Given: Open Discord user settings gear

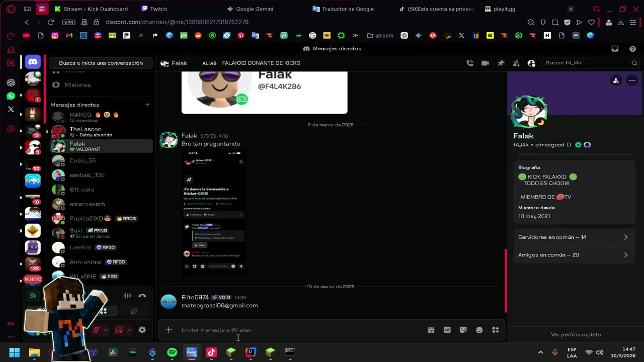Looking at the screenshot, I should [142, 330].
